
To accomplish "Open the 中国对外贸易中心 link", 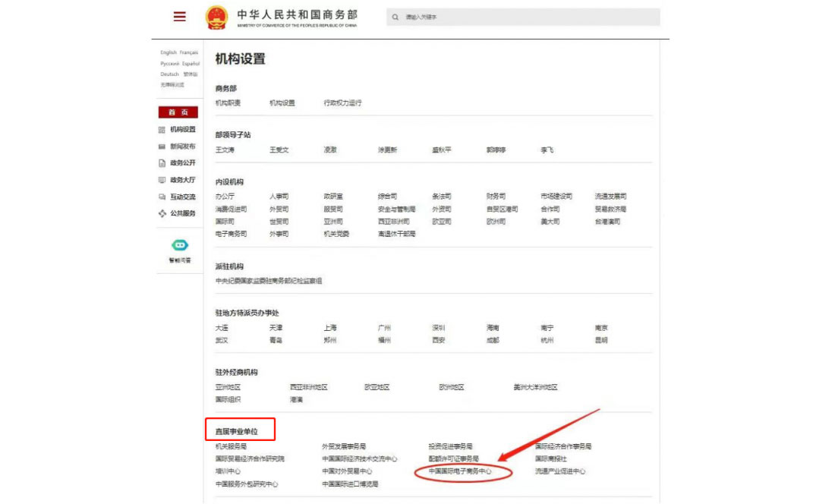I will point(347,471).
